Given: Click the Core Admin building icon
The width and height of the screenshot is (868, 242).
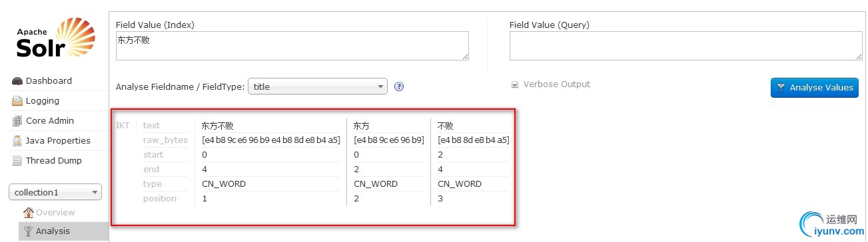Looking at the screenshot, I should [x=17, y=121].
